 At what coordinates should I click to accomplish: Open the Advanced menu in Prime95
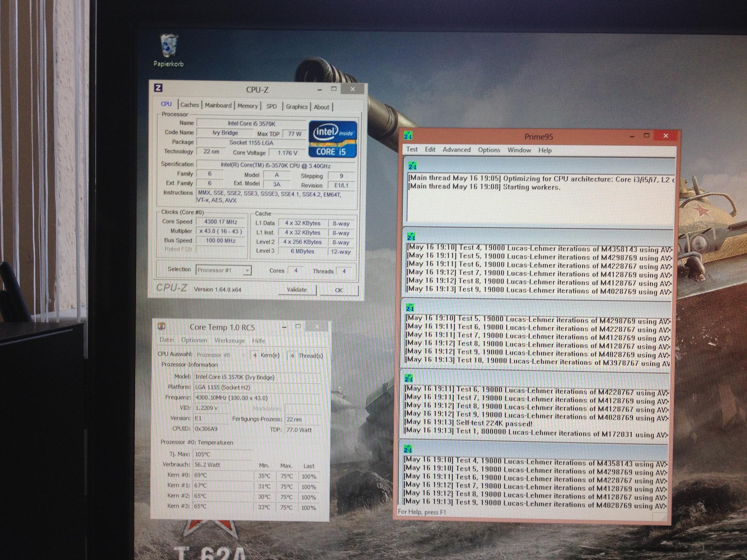456,150
